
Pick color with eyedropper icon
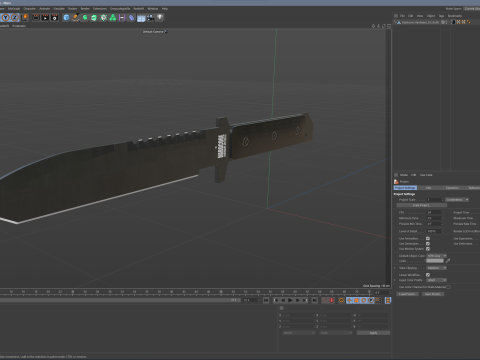448,261
